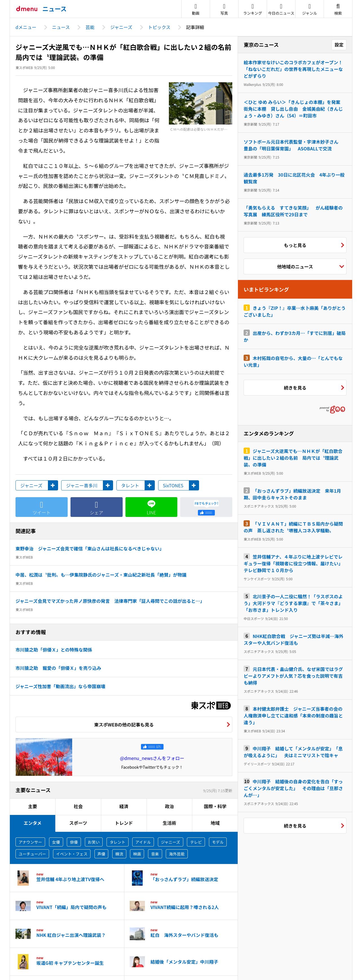Select the 生活術 news tab
Image resolution: width=362 pixels, height=980 pixels.
point(169,823)
